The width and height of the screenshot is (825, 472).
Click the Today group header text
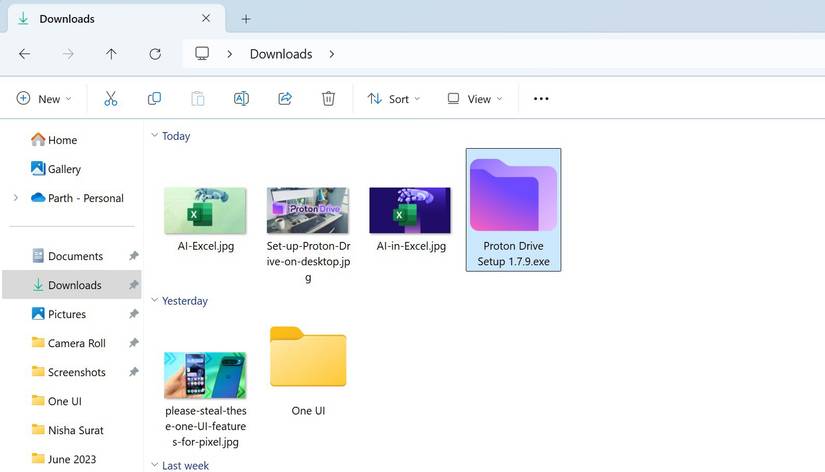[x=176, y=136]
